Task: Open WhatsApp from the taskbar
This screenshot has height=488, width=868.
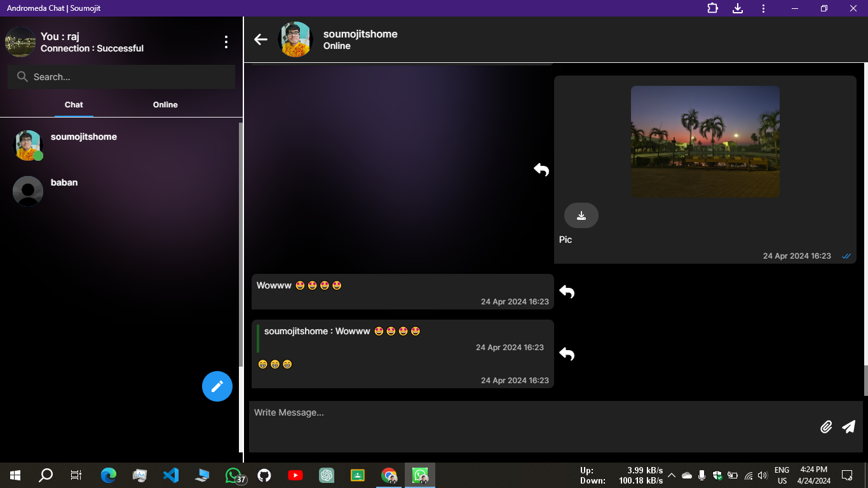Action: pos(233,475)
